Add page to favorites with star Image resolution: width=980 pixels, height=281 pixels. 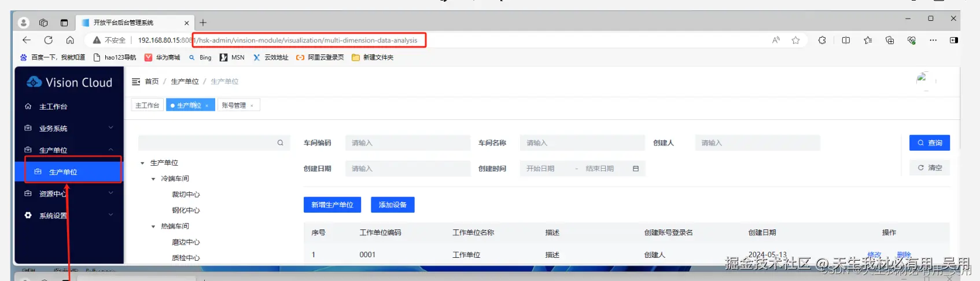(796, 40)
